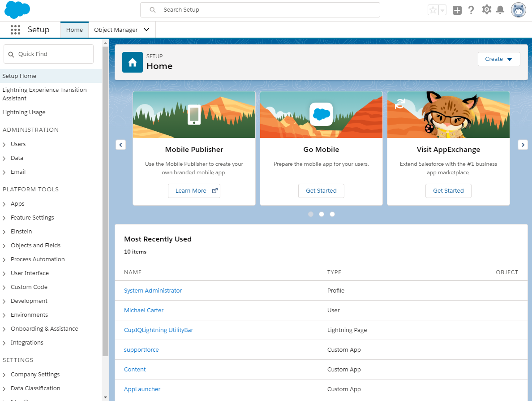This screenshot has height=401, width=532.
Task: Select the first carousel dot indicator
Action: click(310, 214)
